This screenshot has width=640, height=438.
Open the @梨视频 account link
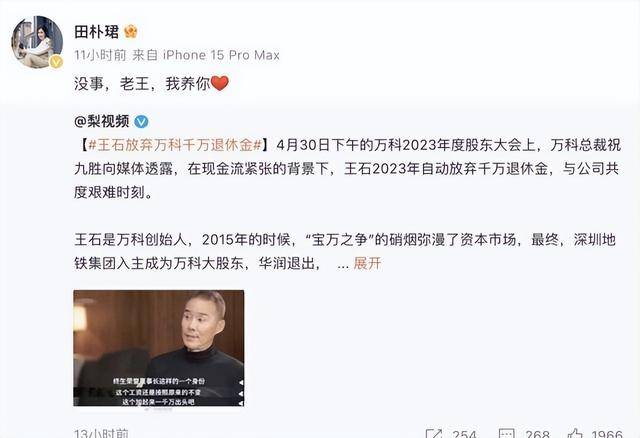[102, 121]
